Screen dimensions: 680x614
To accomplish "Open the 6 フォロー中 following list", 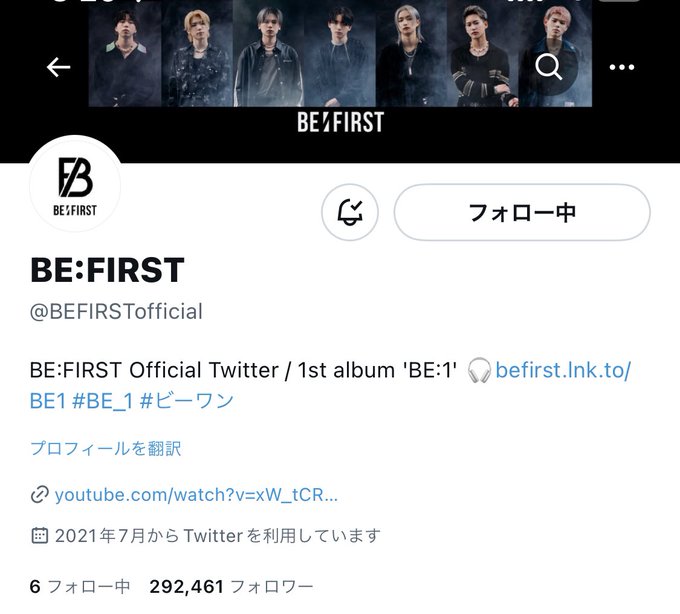I will (x=80, y=587).
